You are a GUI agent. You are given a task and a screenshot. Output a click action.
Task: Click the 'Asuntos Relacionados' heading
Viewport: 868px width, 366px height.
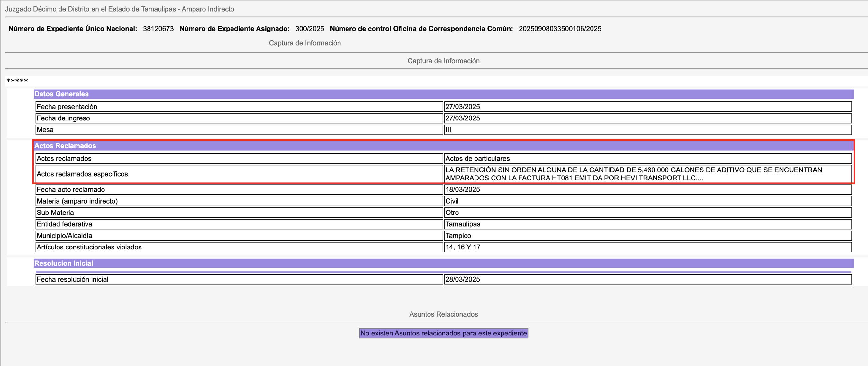(x=443, y=314)
